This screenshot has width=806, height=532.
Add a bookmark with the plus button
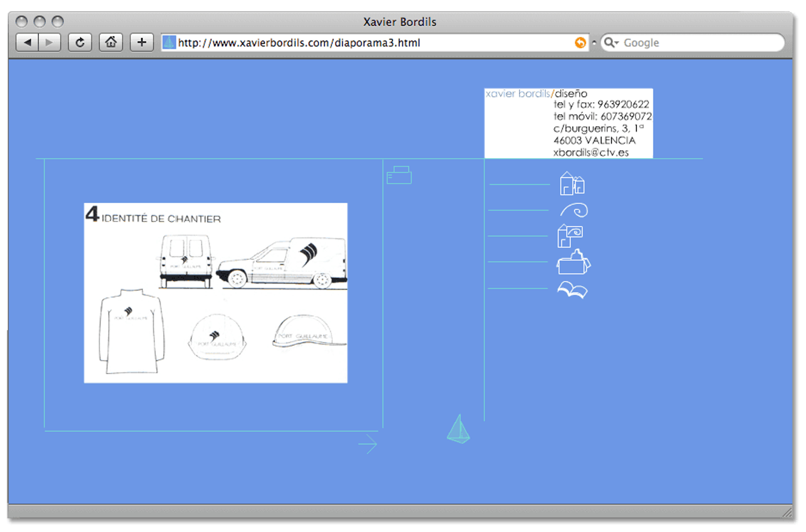point(142,43)
